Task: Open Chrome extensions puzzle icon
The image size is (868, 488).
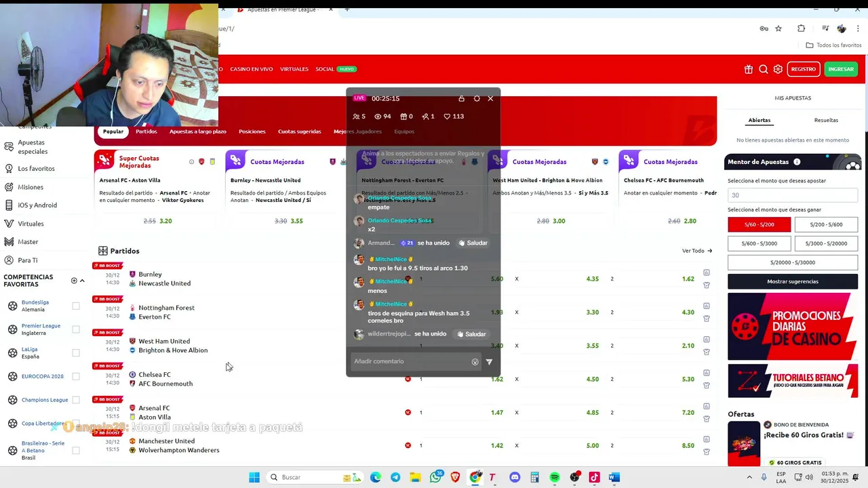Action: click(802, 28)
